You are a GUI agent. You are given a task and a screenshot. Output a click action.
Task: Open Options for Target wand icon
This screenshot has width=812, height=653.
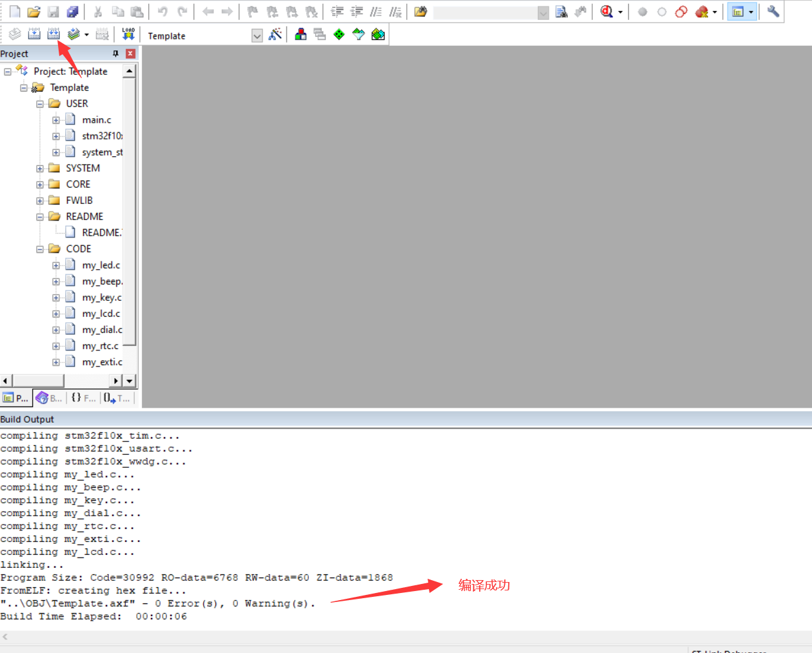(x=275, y=34)
